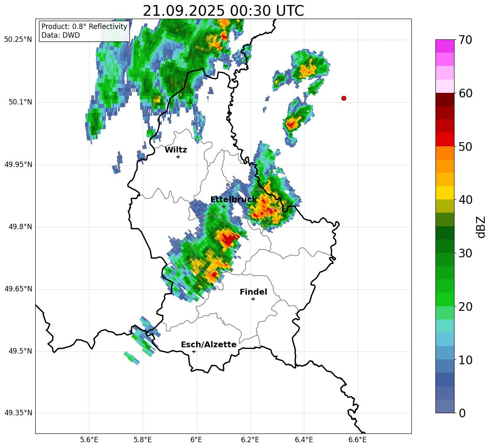Click the vertical 'dBZ' colorbar label
491x448 pixels.
(480, 227)
